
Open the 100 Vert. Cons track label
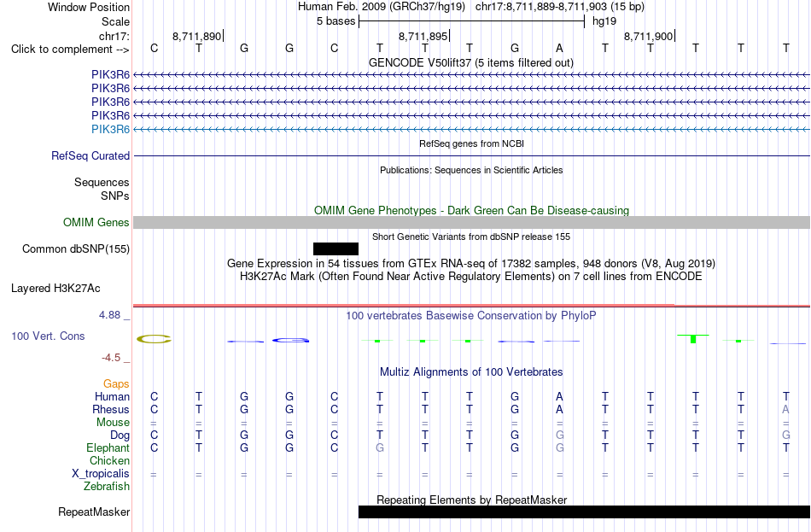click(x=48, y=336)
